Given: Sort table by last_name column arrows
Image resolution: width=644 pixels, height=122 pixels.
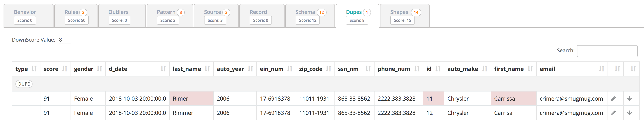Looking at the screenshot, I should [207, 69].
